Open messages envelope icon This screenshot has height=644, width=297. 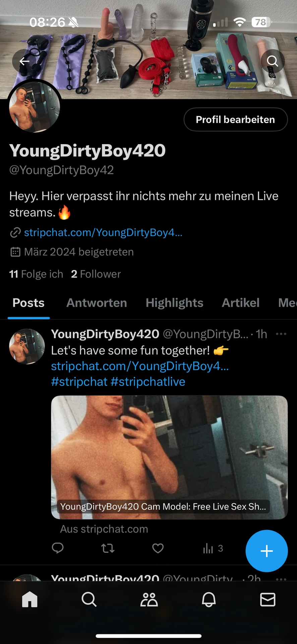268,599
